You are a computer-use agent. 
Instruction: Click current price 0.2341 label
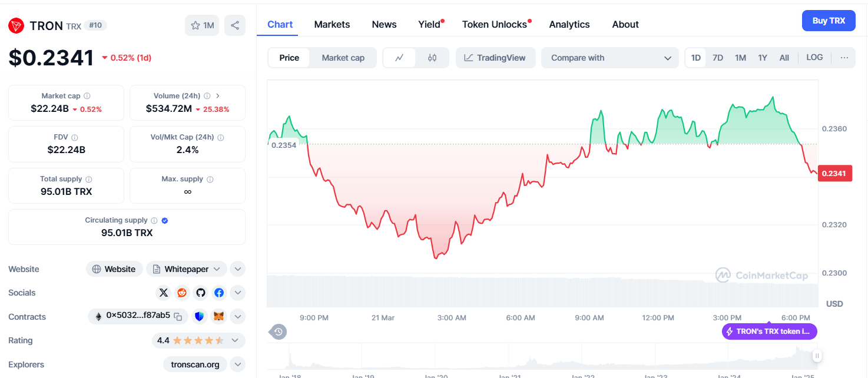[834, 173]
